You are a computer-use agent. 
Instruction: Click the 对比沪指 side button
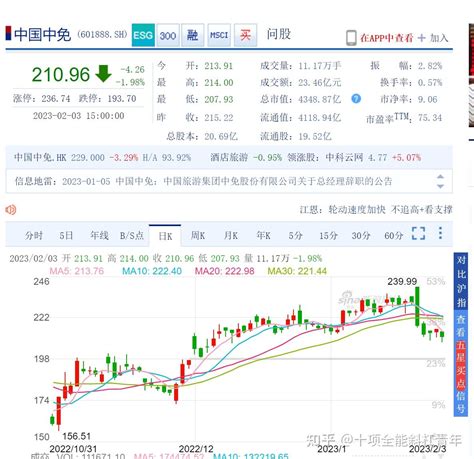461,282
